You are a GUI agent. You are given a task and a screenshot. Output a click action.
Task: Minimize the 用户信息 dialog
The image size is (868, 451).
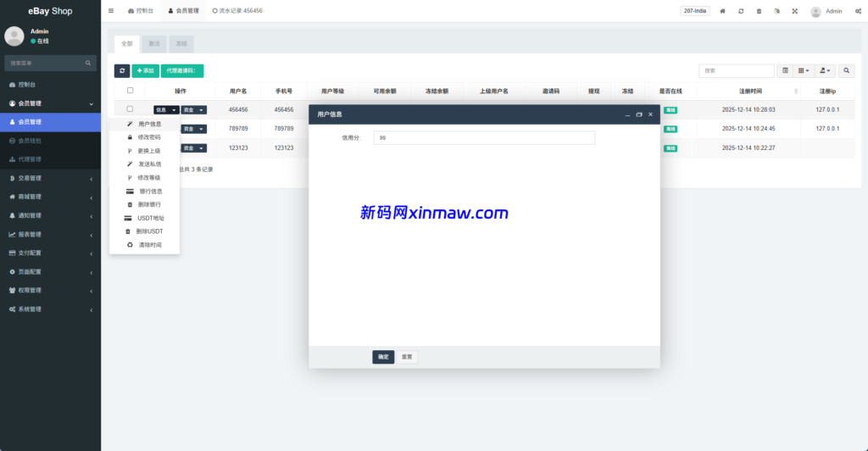click(x=627, y=114)
